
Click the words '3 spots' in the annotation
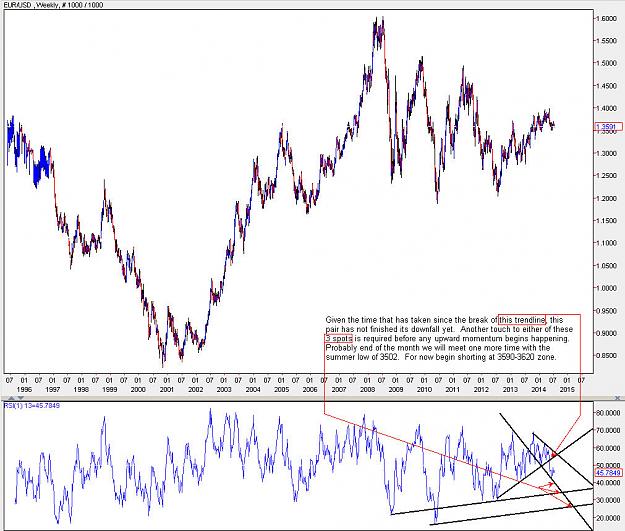(x=339, y=338)
